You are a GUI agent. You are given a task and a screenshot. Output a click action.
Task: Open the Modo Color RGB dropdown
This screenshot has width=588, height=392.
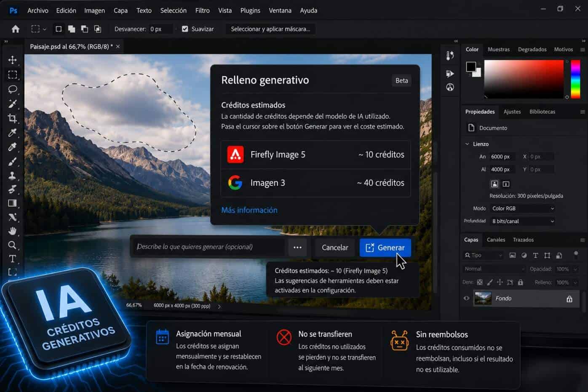[523, 208]
